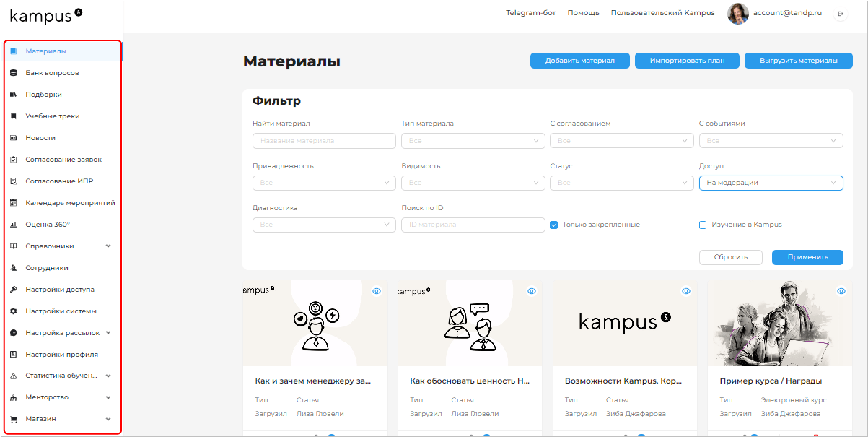
Task: Click the Настройки системы gear icon
Action: click(x=13, y=311)
